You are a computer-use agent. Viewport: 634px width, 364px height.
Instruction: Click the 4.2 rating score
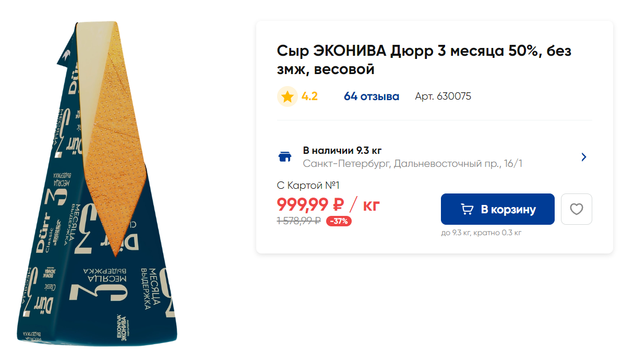309,96
